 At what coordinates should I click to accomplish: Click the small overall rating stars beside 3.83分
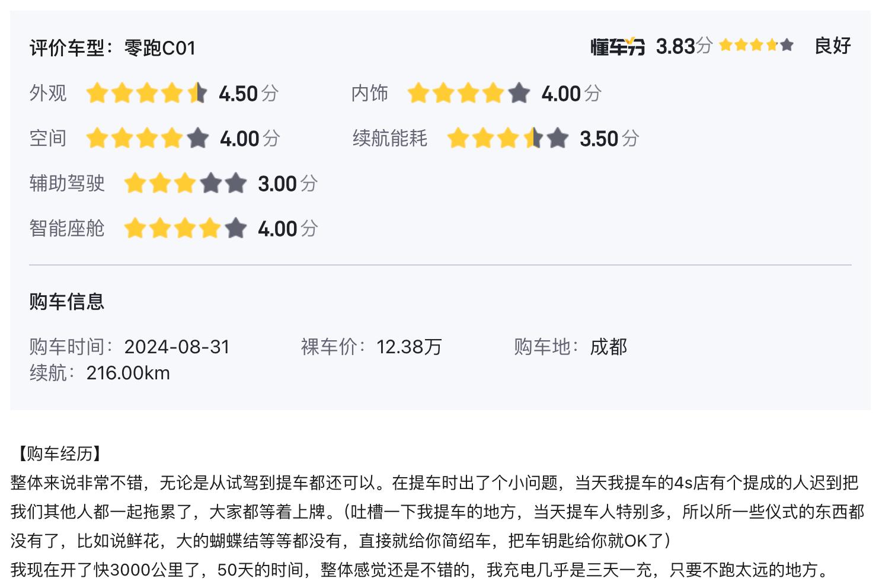(756, 45)
